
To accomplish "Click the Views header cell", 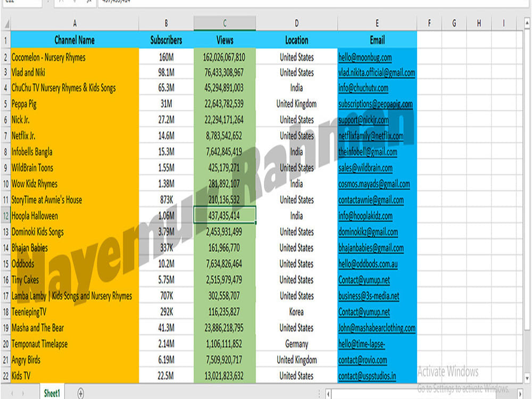I will [x=225, y=40].
